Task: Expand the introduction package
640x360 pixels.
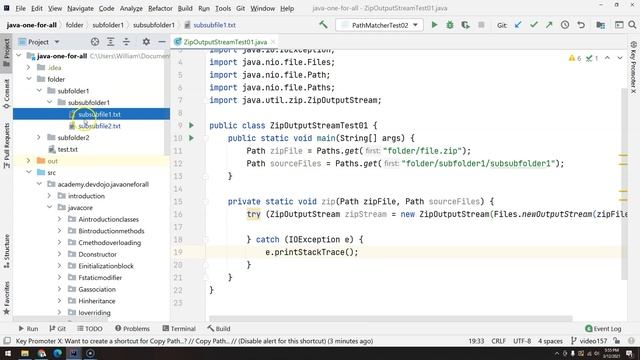Action: (49, 196)
